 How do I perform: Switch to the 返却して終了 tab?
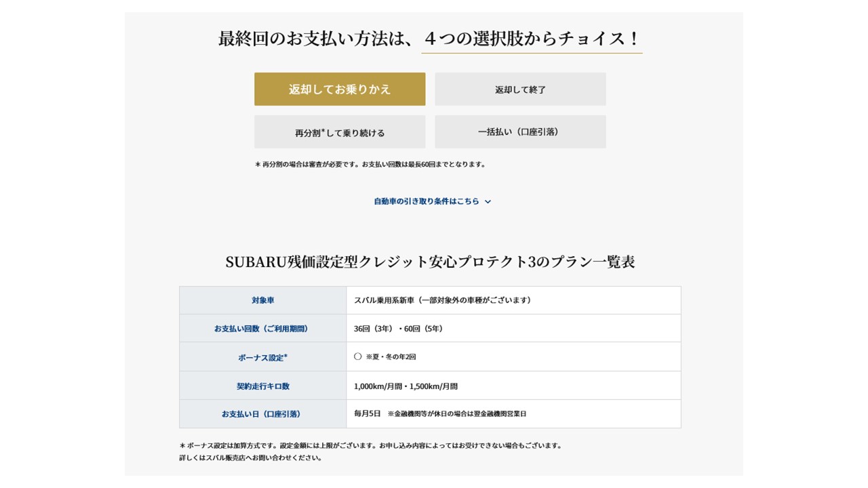point(520,89)
